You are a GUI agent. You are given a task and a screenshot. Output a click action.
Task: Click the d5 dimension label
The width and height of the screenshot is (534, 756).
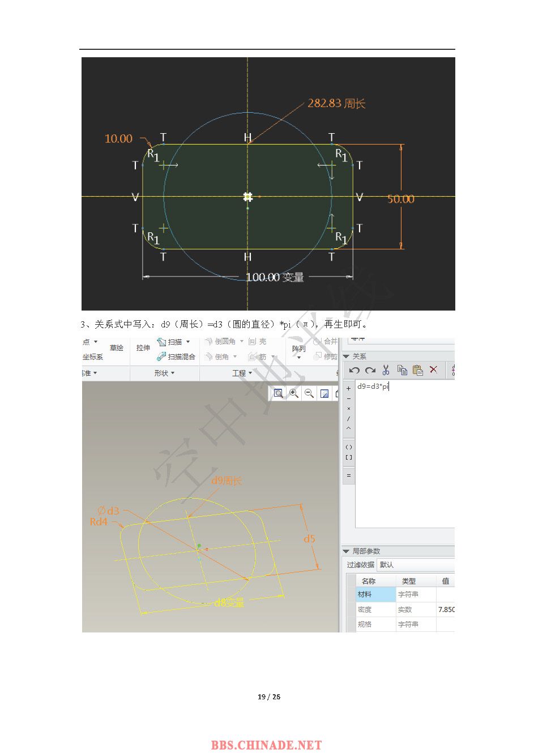[309, 538]
